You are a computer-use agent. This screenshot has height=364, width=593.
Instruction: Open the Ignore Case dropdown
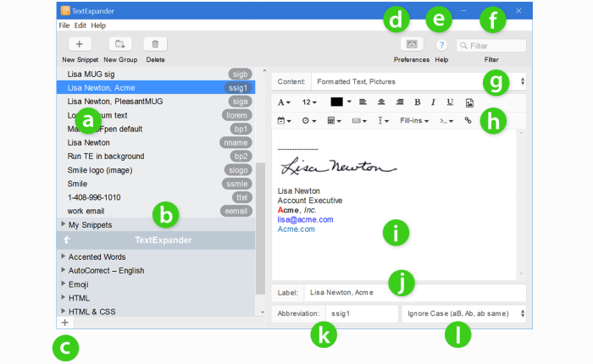pyautogui.click(x=463, y=313)
